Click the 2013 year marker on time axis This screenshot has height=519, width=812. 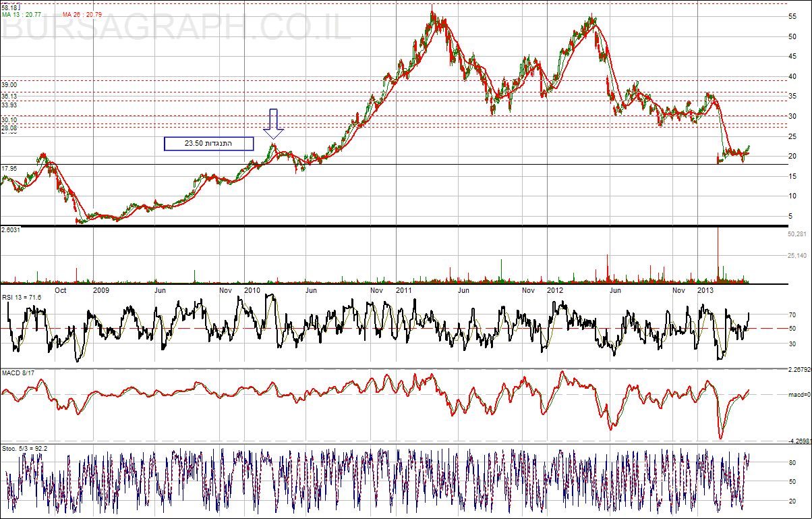705,290
